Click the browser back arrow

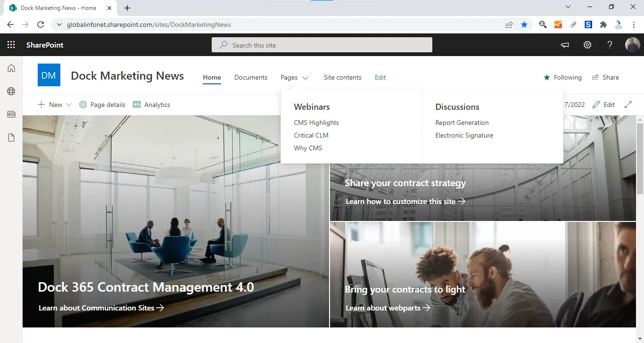pos(10,24)
